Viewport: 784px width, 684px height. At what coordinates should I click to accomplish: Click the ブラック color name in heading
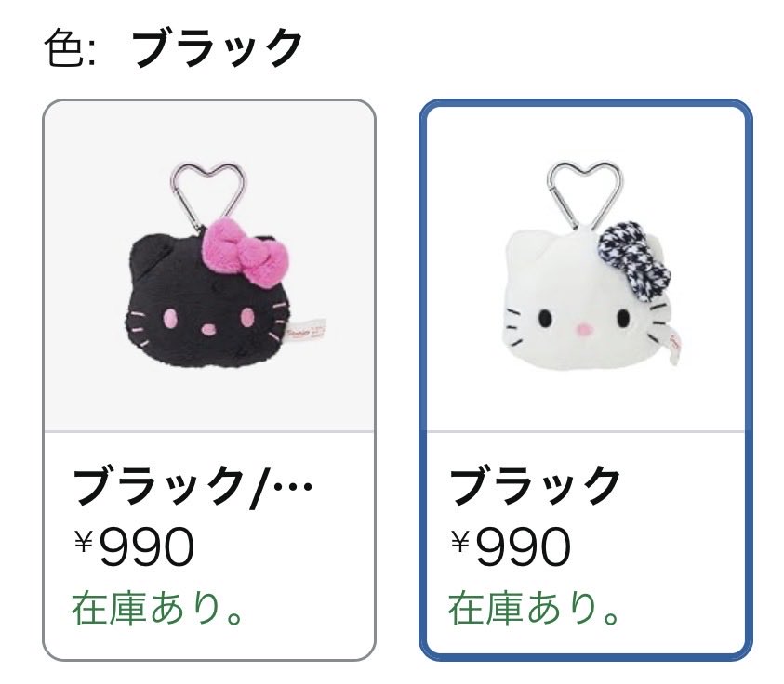pyautogui.click(x=217, y=47)
